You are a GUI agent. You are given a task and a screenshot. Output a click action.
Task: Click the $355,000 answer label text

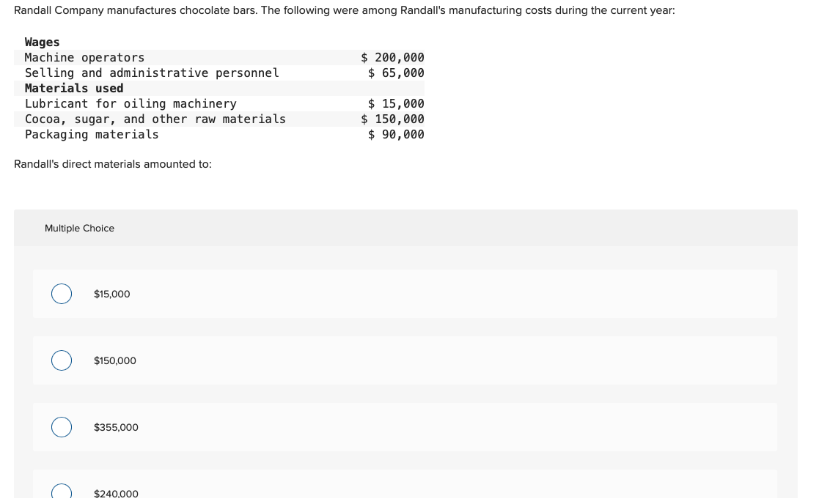[116, 427]
